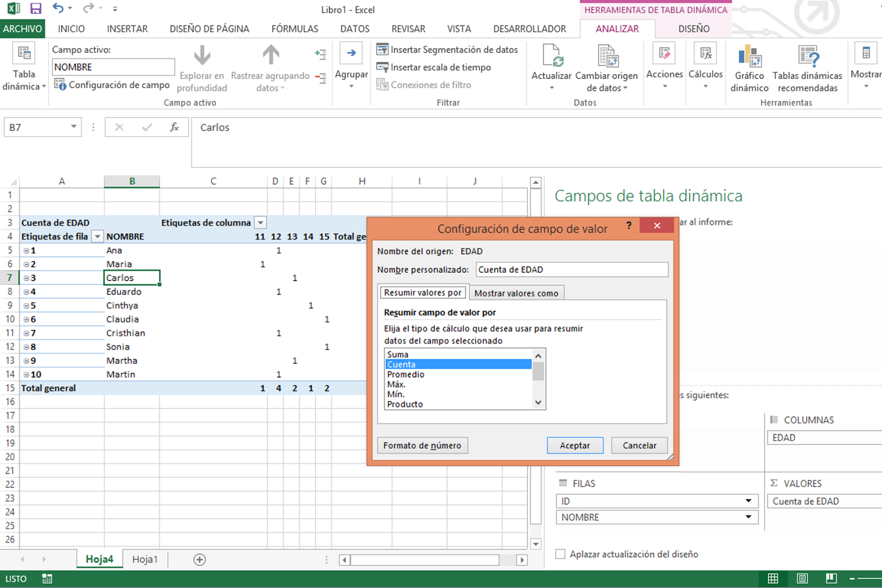Select Explorar en profundidad
Viewport: 882px width, 588px height.
202,66
